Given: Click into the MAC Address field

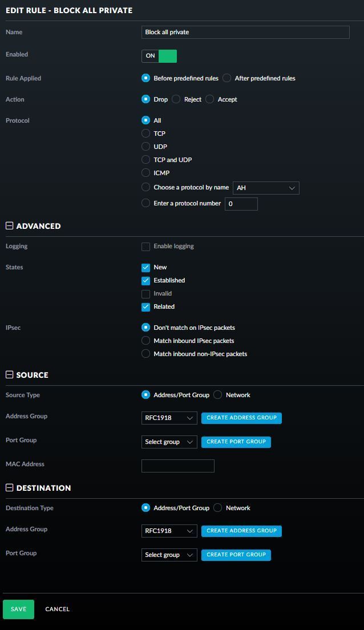Looking at the screenshot, I should click(x=178, y=466).
